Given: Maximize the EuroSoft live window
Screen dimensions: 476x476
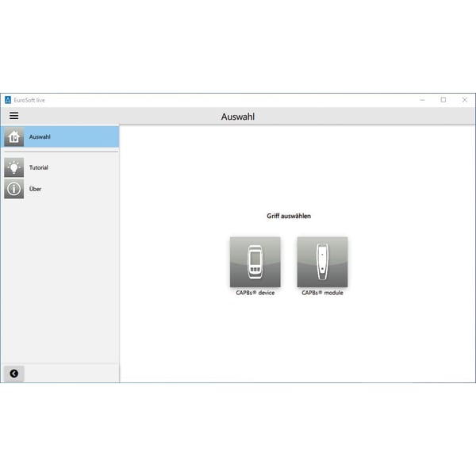Looking at the screenshot, I should 443,100.
